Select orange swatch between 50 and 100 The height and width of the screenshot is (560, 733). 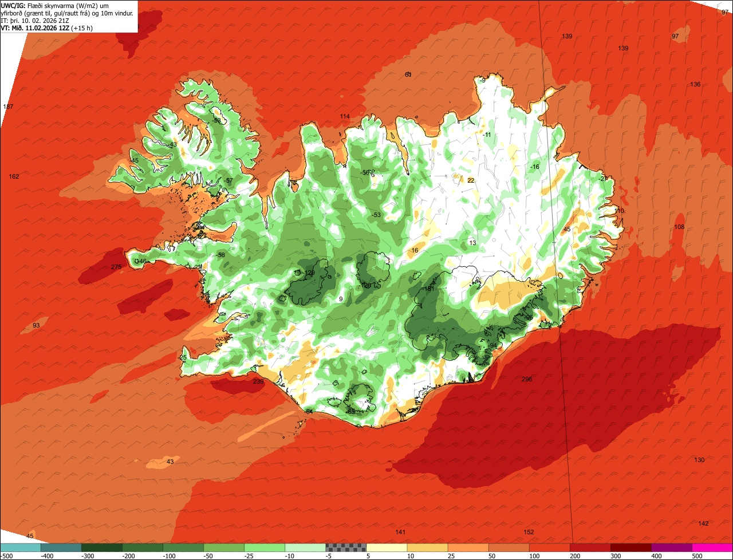[x=509, y=547]
